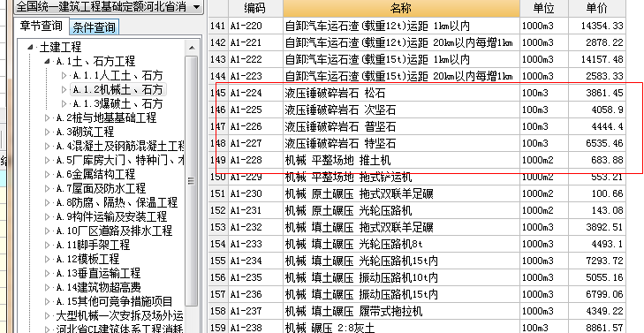
Task: Expand the A.1.3爆破土、石方 node
Action: point(64,103)
